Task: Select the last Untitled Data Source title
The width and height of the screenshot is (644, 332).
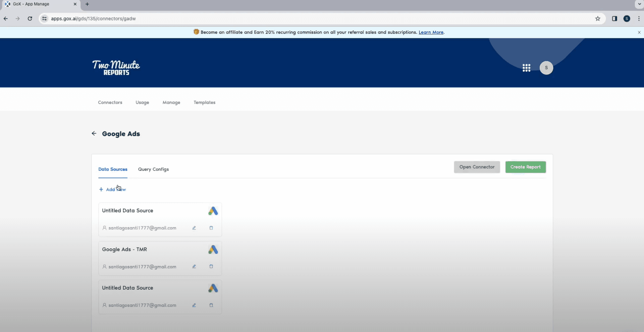Action: (x=127, y=288)
